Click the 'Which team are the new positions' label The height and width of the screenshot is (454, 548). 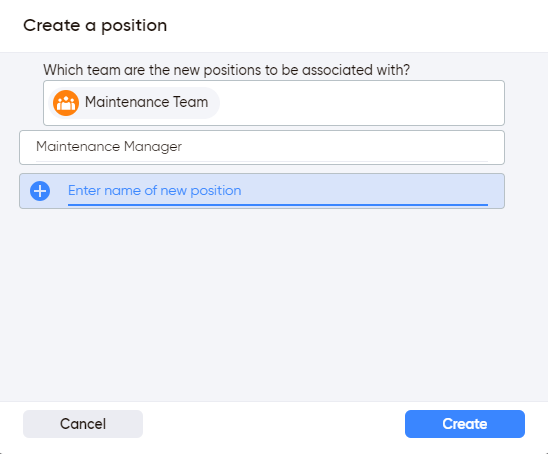pos(226,70)
